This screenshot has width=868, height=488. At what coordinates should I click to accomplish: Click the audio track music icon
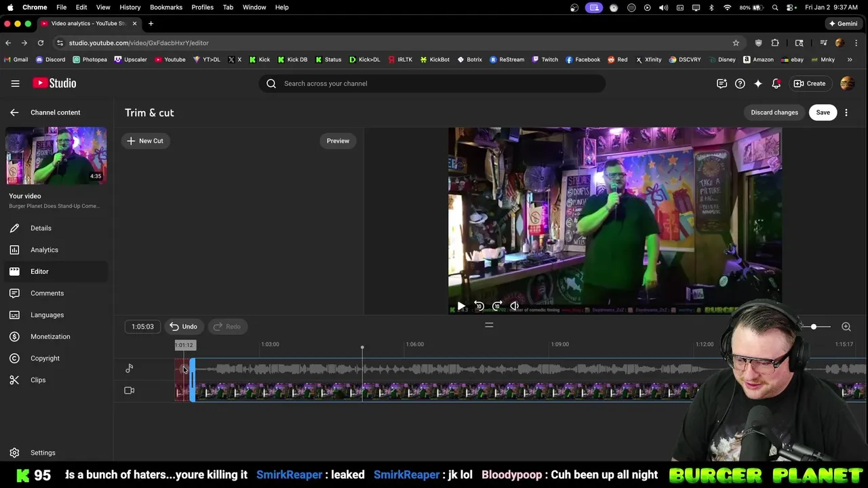130,368
